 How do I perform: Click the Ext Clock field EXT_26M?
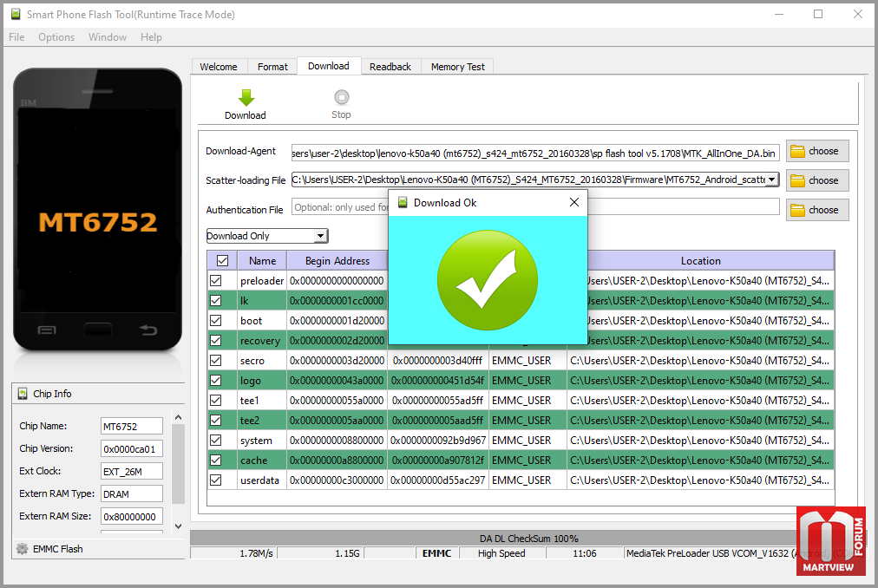point(132,472)
